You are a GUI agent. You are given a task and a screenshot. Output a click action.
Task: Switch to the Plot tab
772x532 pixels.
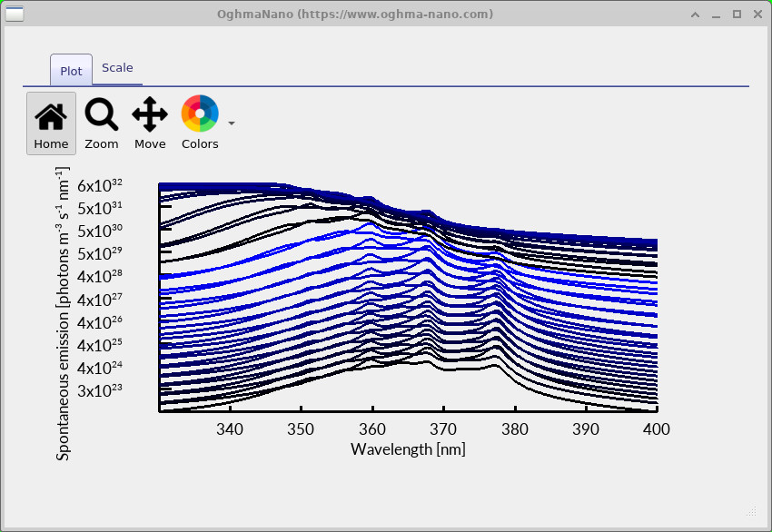[x=71, y=71]
